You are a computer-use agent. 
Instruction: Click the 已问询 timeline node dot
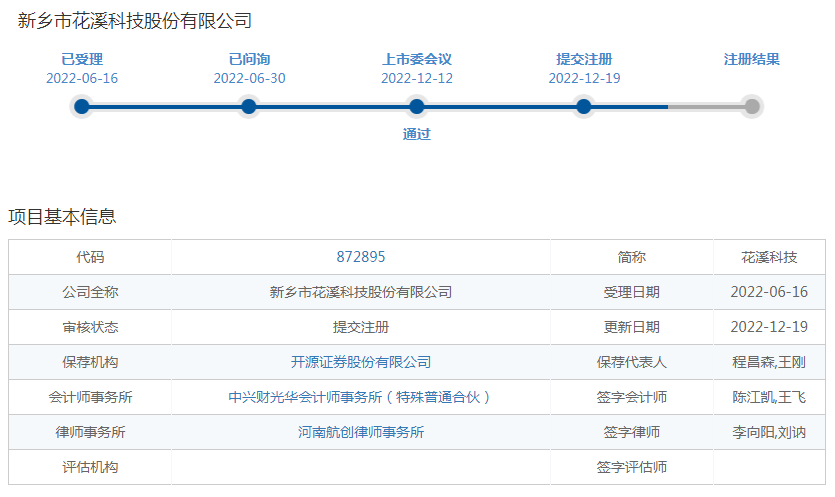tap(249, 107)
